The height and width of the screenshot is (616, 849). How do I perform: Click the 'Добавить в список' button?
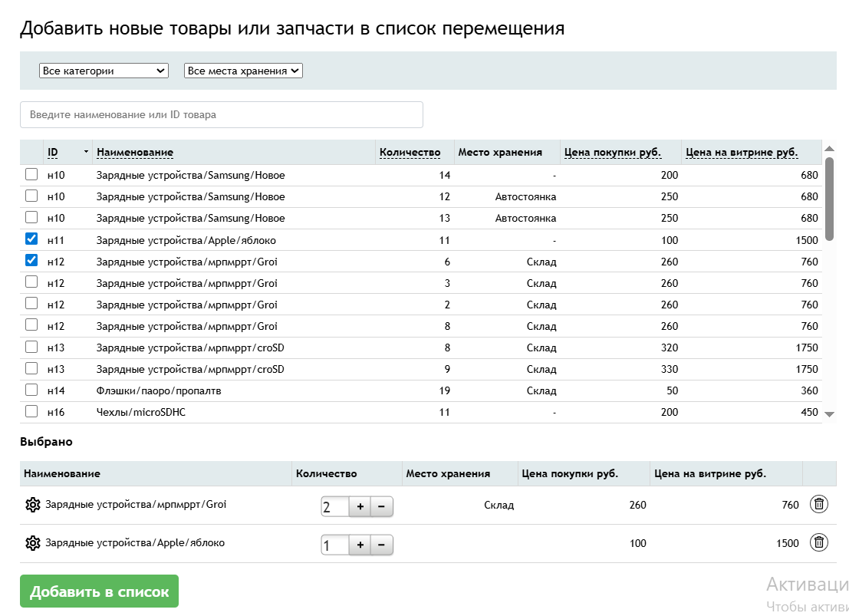click(x=99, y=591)
